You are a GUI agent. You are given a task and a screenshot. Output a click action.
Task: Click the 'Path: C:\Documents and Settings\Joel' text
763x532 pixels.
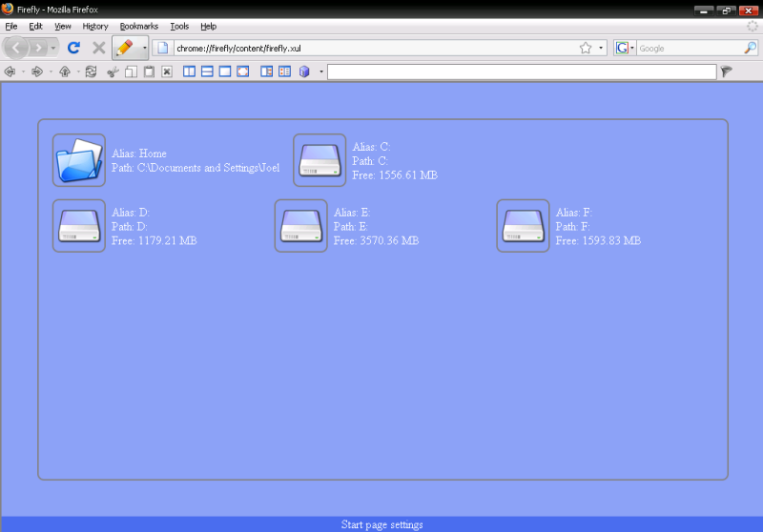tap(196, 168)
